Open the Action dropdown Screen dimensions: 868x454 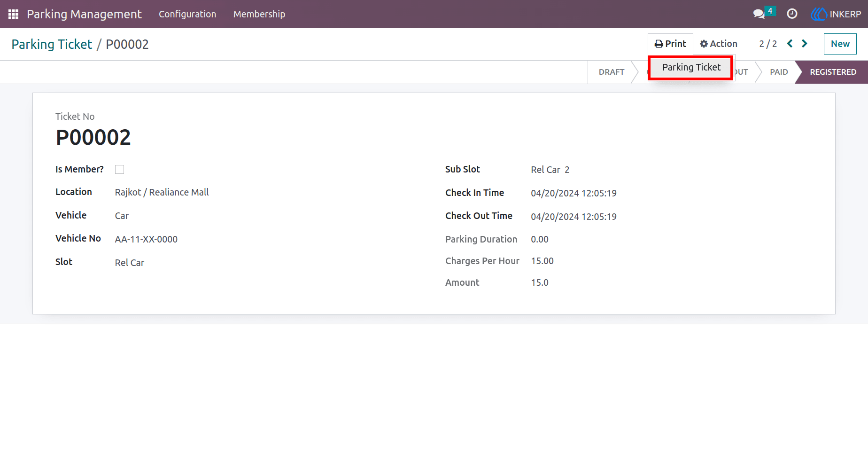coord(719,44)
